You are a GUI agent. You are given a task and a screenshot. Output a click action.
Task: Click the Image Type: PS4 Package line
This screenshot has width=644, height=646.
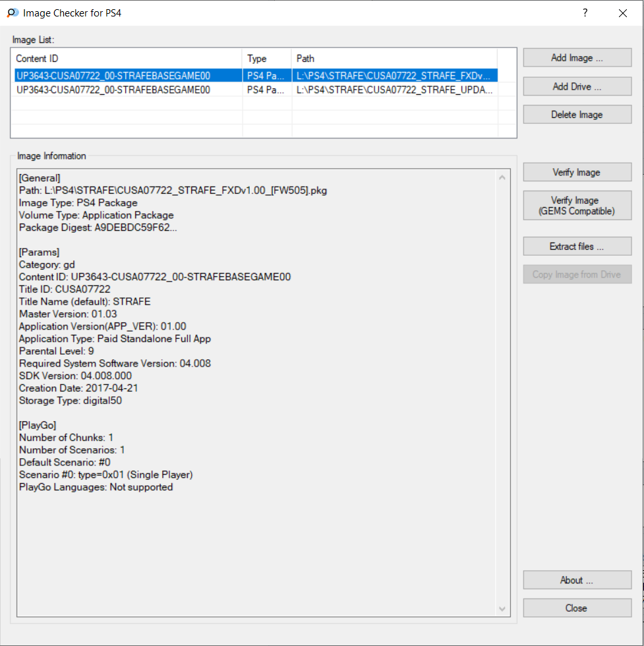(78, 203)
